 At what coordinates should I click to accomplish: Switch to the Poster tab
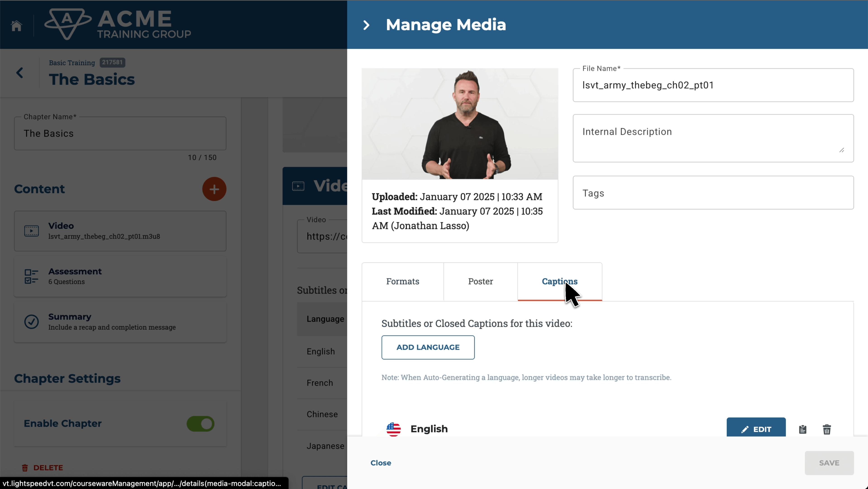481,281
